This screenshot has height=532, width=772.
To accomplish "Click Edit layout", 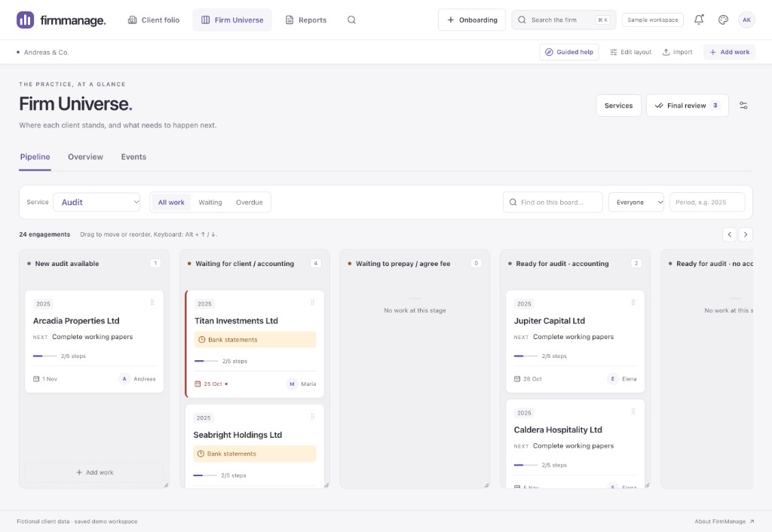I will point(630,52).
